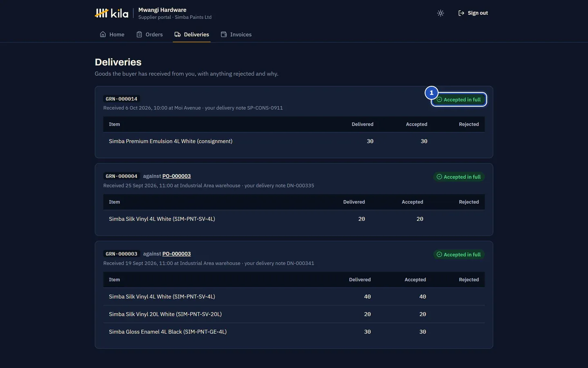Screen dimensions: 588x368
Task: Click the Orders clipboard icon
Action: pyautogui.click(x=139, y=34)
